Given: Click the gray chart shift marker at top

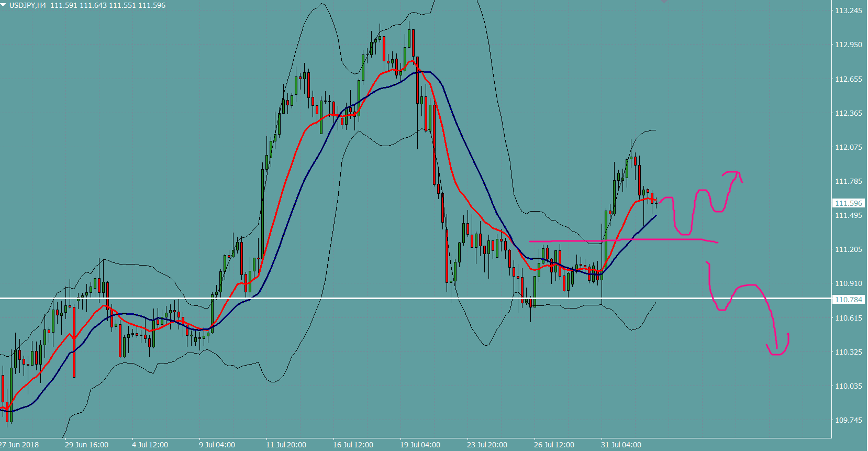Looking at the screenshot, I should click(x=664, y=2).
